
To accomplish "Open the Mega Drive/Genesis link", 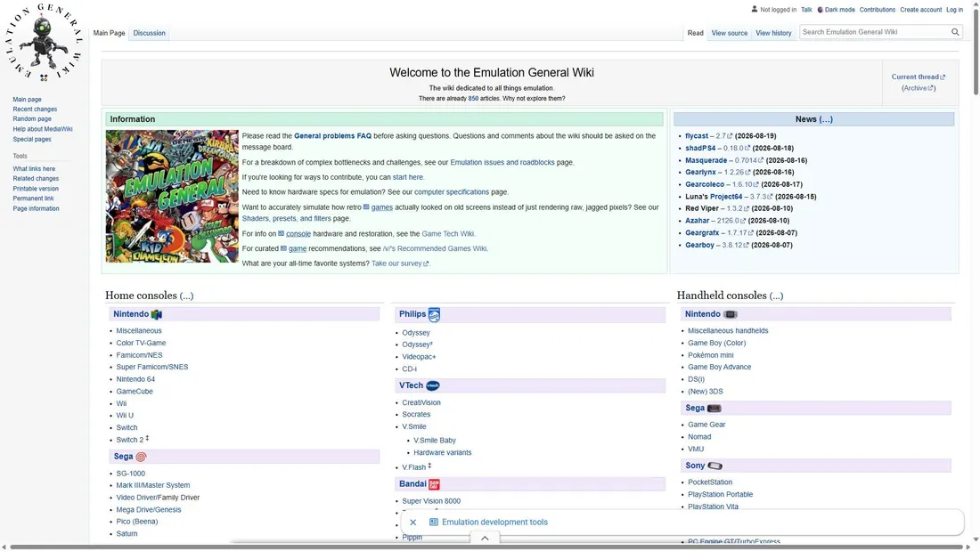I will point(149,510).
